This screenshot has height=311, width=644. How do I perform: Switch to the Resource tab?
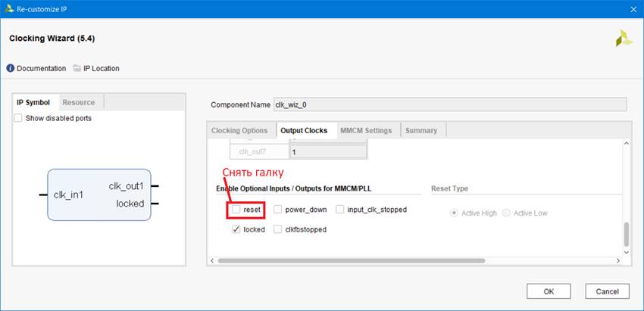click(x=79, y=102)
